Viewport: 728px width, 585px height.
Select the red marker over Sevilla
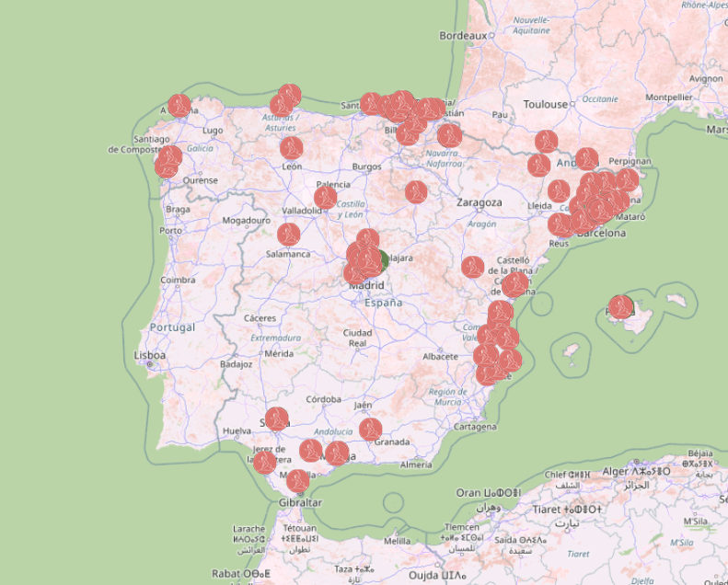[x=277, y=419]
